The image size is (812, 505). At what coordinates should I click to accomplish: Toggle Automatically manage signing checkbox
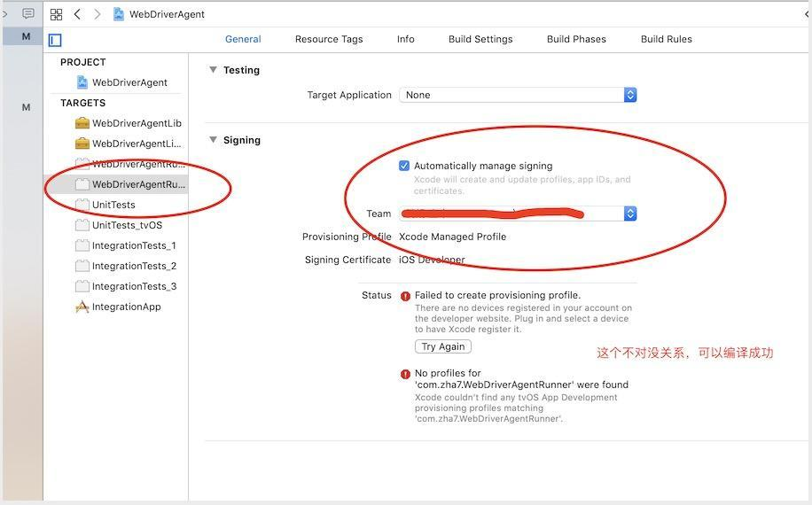(404, 166)
